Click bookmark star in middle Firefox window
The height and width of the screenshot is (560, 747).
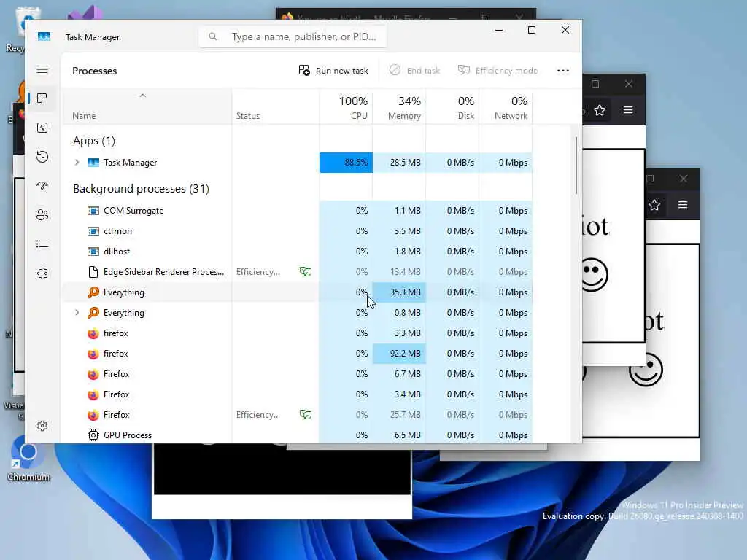pos(600,111)
